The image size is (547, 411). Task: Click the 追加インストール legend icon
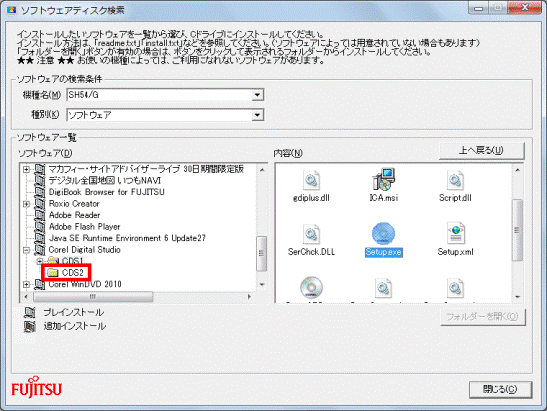(x=30, y=326)
